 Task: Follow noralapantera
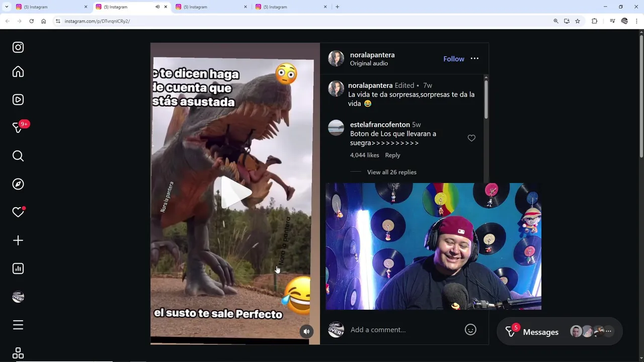click(454, 59)
